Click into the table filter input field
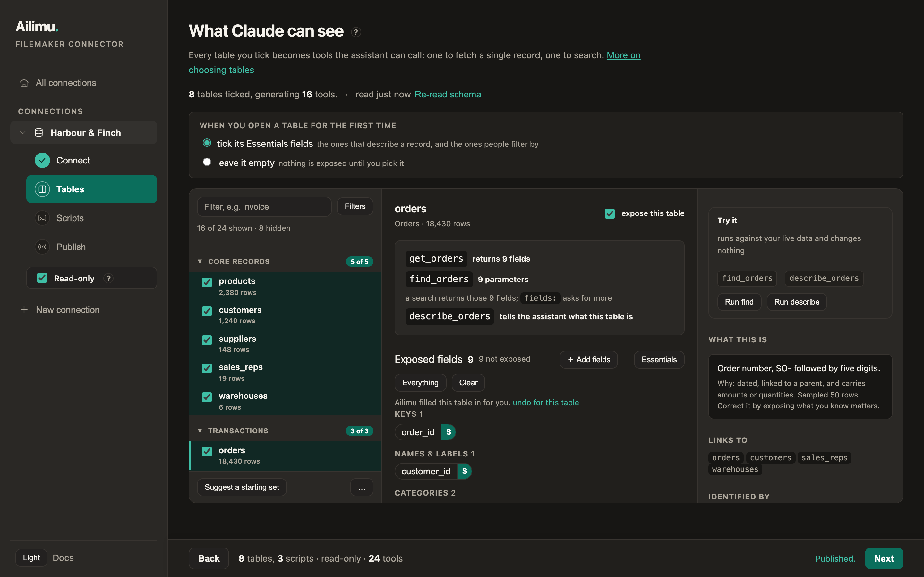 [x=264, y=206]
